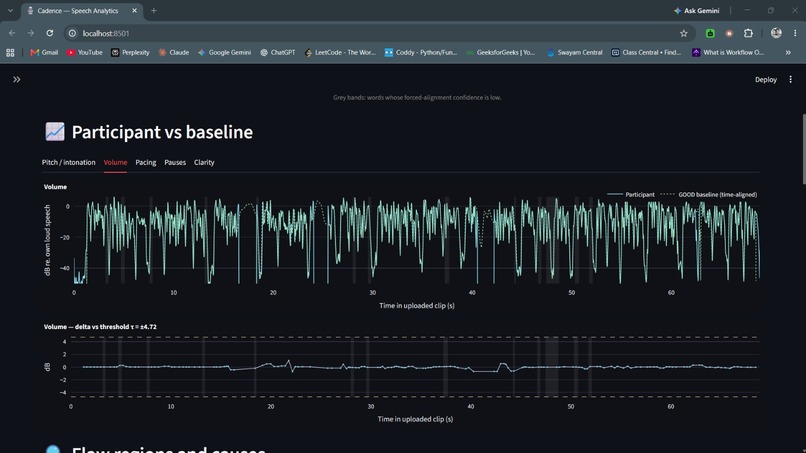806x453 pixels.
Task: Toggle GOOD baseline (time-aligned) legend entry
Action: click(x=708, y=195)
